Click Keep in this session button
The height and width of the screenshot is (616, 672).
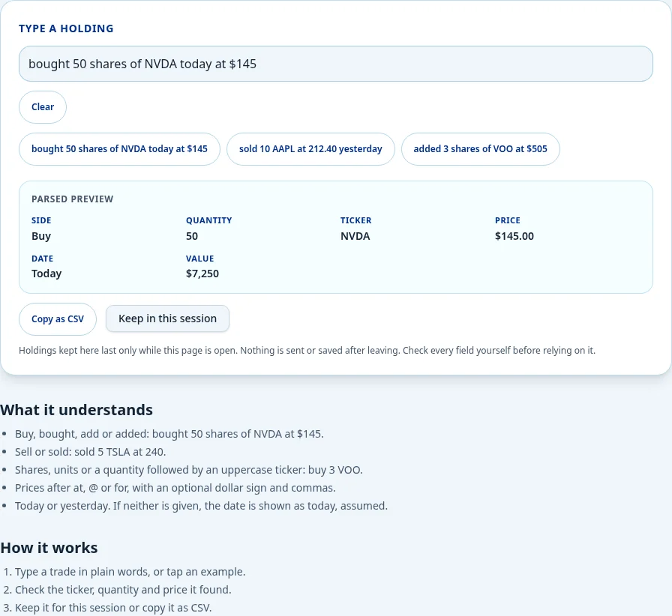(167, 318)
